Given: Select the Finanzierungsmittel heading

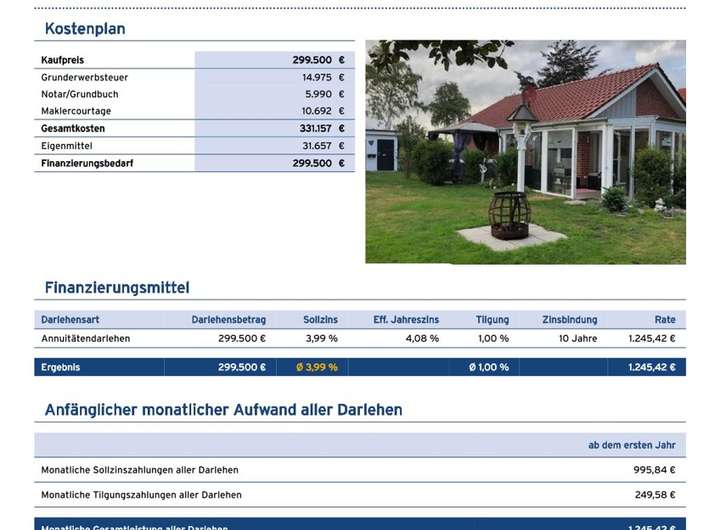Looking at the screenshot, I should (117, 288).
